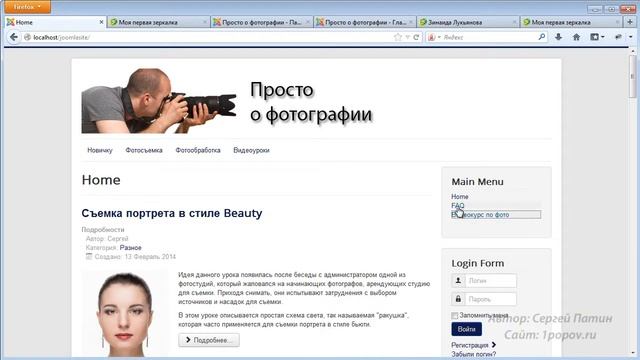Screen dimensions: 640x360
Task: Reload the page with the refresh icon
Action: (416, 37)
